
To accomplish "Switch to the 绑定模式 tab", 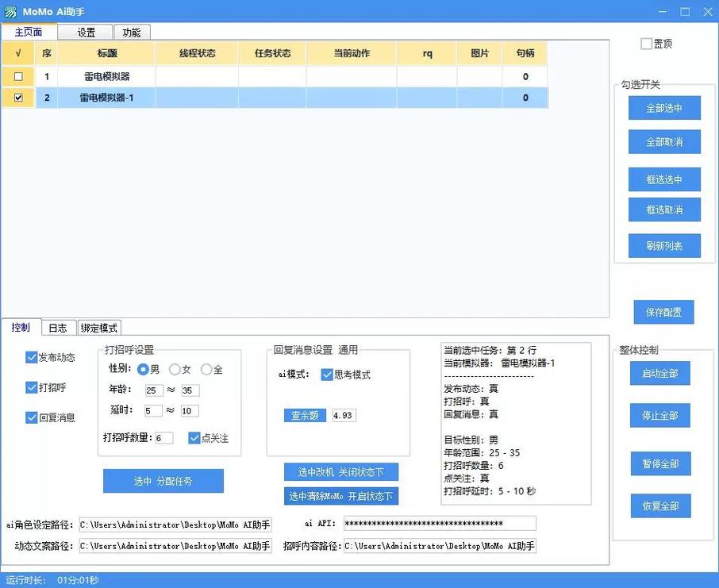I will click(98, 328).
